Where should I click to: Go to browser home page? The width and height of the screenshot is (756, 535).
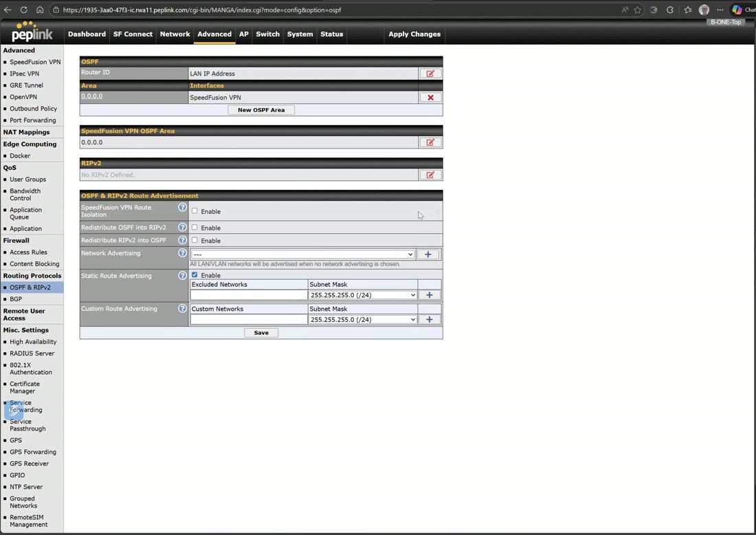click(40, 10)
